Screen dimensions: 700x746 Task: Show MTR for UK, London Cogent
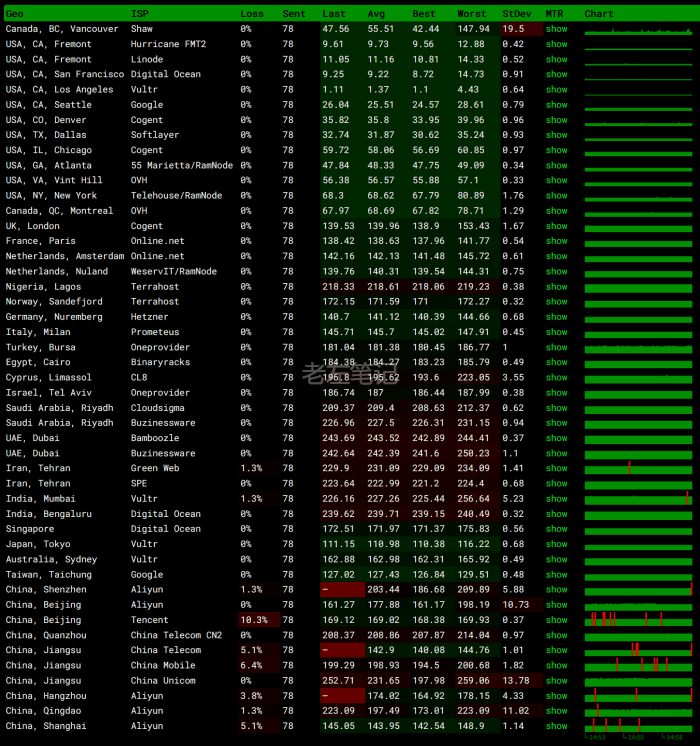pyautogui.click(x=556, y=226)
